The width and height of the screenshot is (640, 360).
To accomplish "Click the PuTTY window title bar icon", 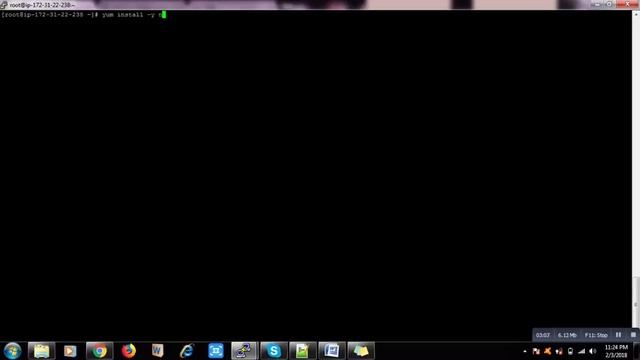I will (4, 5).
